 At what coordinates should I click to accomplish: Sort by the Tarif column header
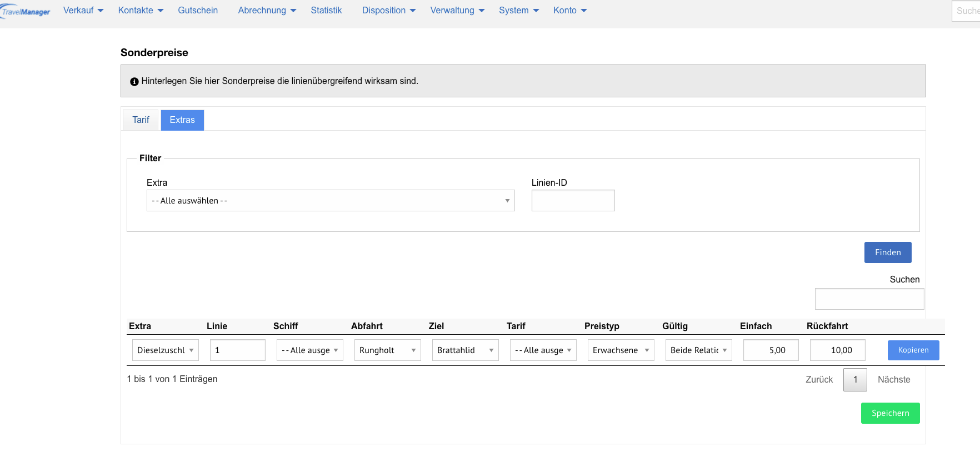(516, 326)
